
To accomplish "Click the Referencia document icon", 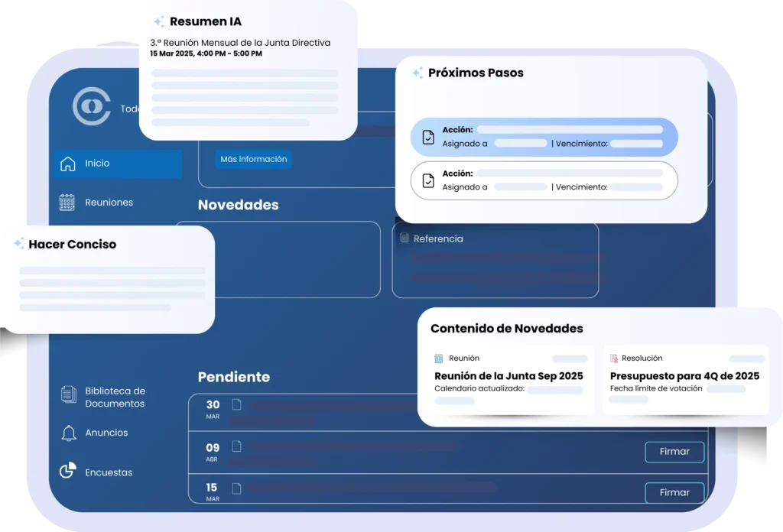I will [x=404, y=238].
